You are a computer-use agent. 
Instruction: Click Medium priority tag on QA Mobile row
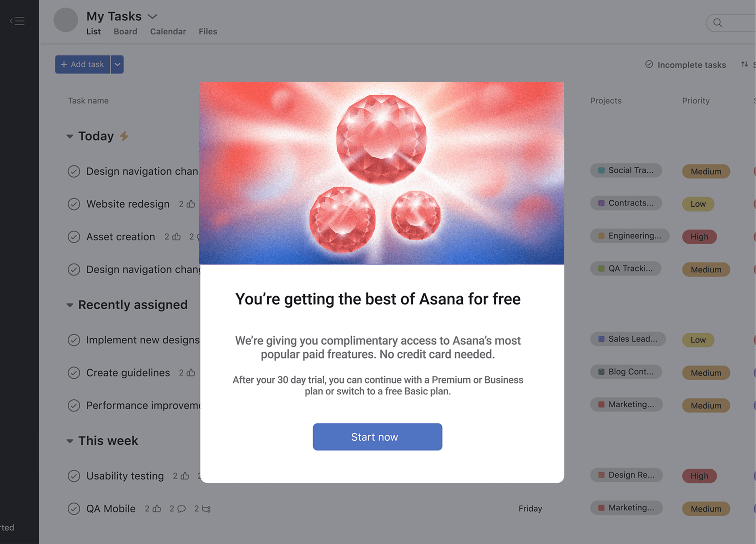(706, 509)
